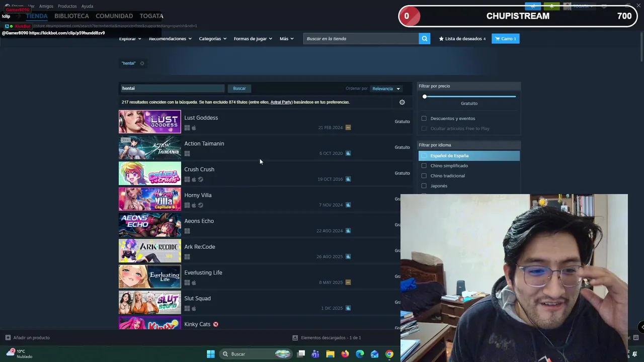Image resolution: width=644 pixels, height=362 pixels.
Task: Click Steam Deck compatibility icon for Everlusting Life
Action: (348, 283)
